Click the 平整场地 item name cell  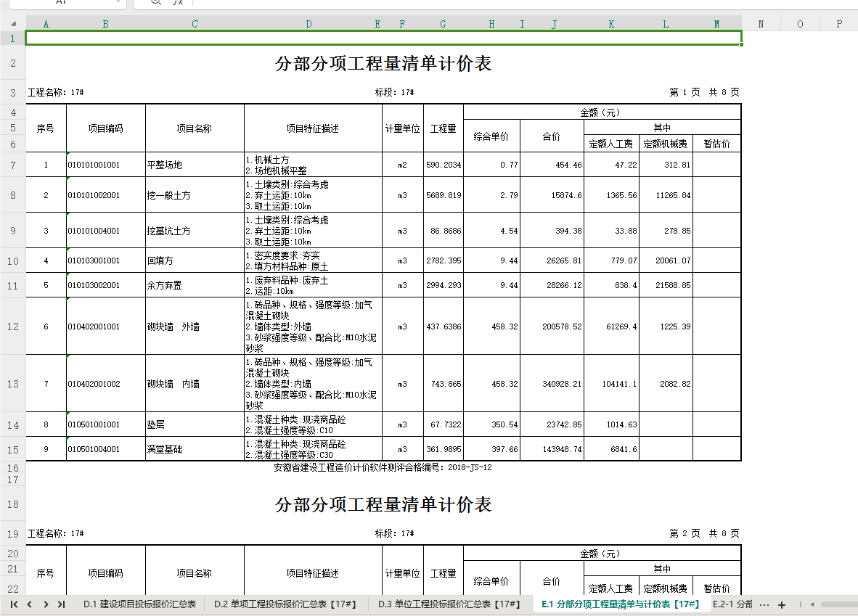[x=195, y=165]
